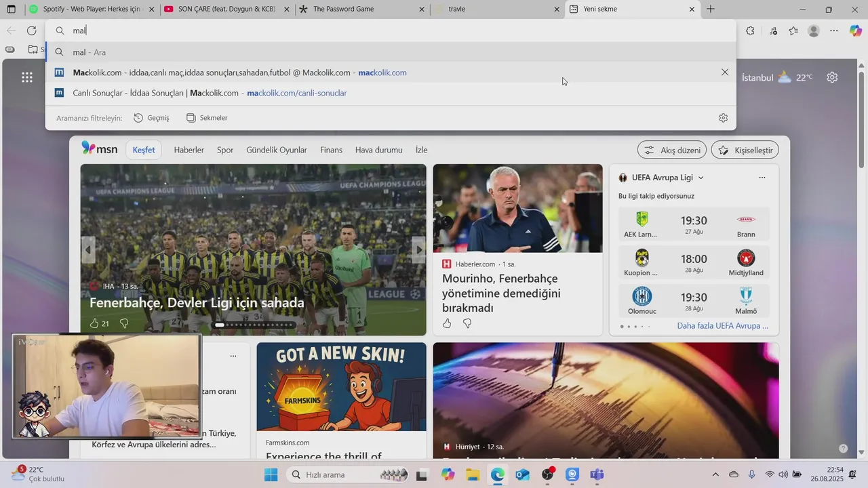Click the page refresh button
868x488 pixels.
pyautogui.click(x=31, y=30)
